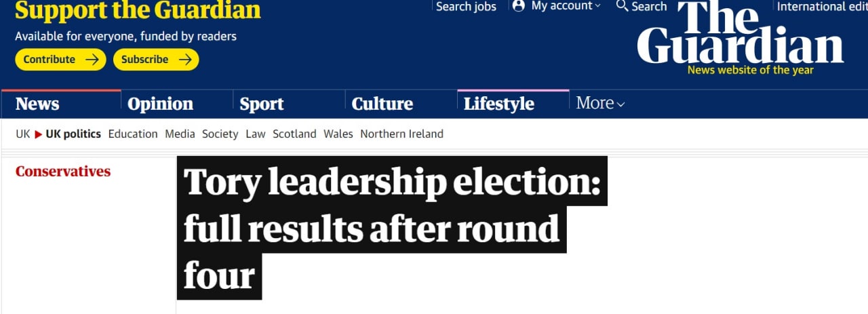868x314 pixels.
Task: Go to the Opinion section
Action: (x=160, y=104)
